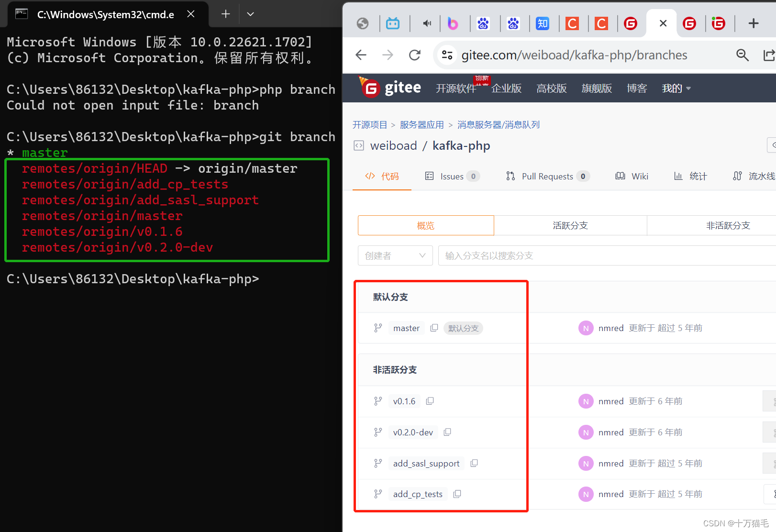Open 博客 in Gitee navigation
This screenshot has height=532, width=776.
pos(637,88)
